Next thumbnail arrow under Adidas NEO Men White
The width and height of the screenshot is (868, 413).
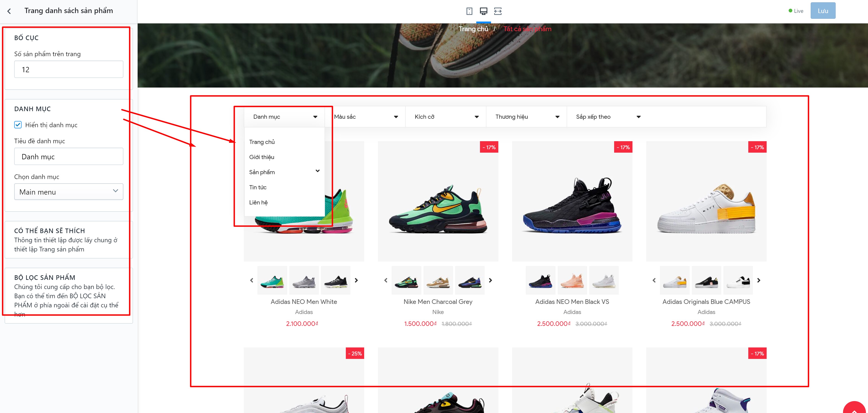tap(356, 280)
